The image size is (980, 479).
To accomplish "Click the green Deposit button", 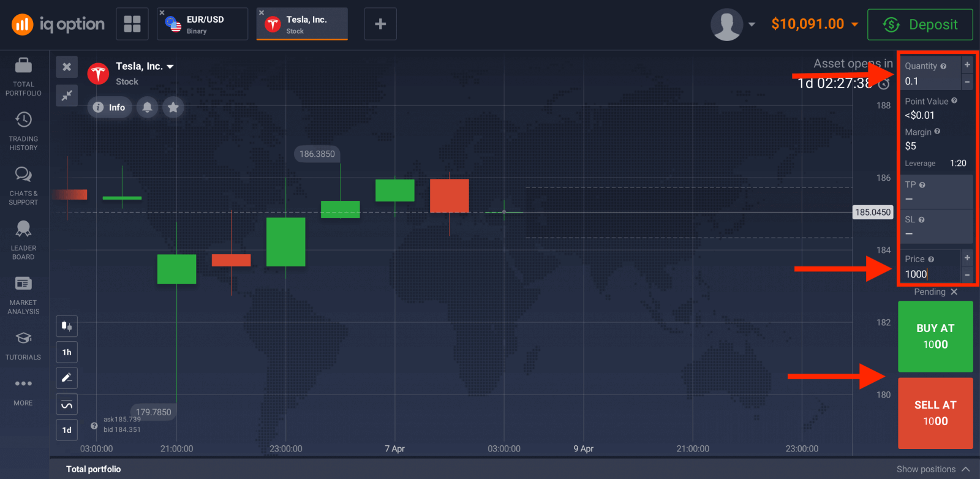I will [920, 25].
